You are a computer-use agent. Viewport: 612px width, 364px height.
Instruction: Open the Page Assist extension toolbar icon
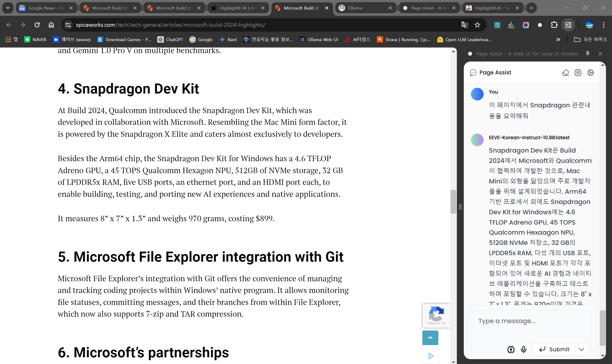[540, 25]
